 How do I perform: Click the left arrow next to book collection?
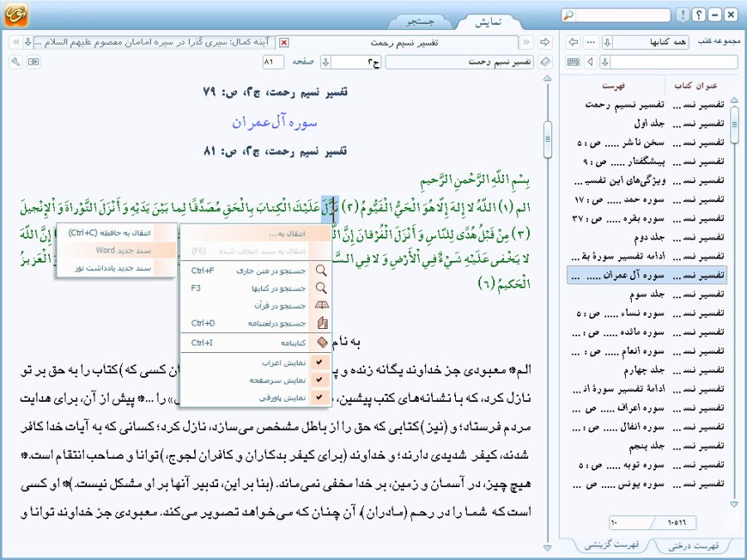coord(574,42)
